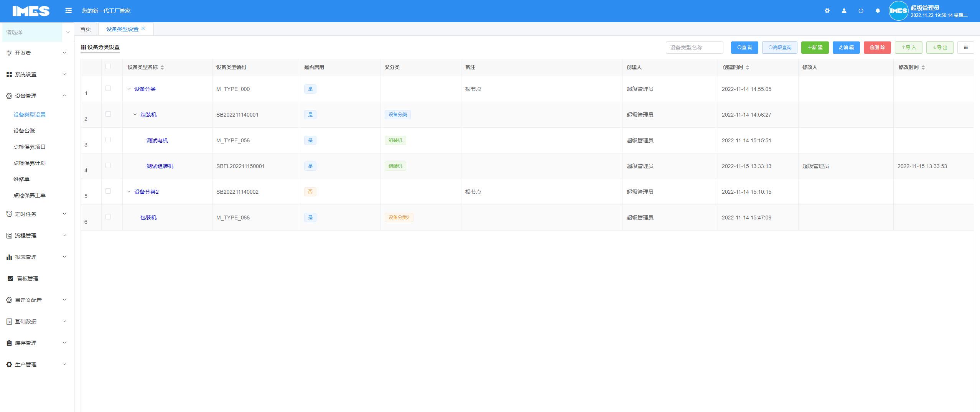The width and height of the screenshot is (980, 412).
Task: Click the 生产管理 gear icon
Action: click(9, 364)
